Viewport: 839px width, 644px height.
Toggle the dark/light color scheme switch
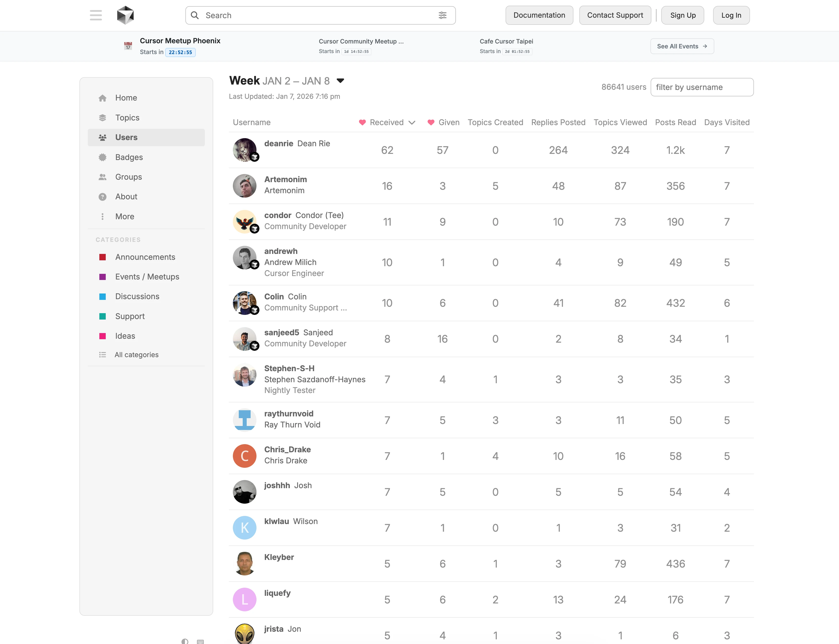(185, 641)
